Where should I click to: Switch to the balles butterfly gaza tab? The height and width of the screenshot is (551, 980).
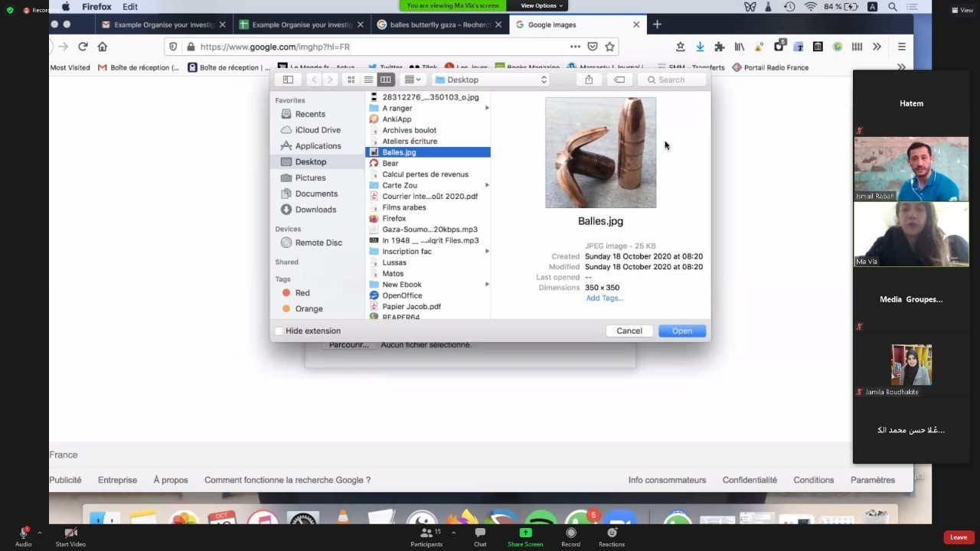point(439,24)
